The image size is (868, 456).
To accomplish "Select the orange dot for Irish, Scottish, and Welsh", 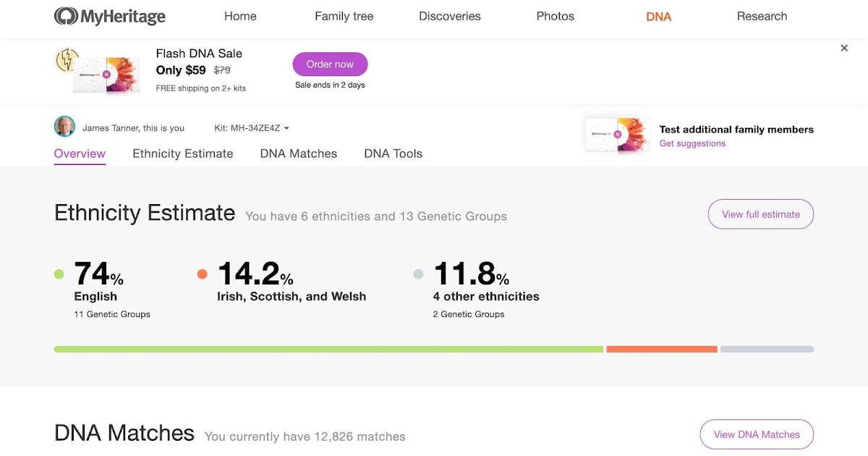I will click(x=202, y=273).
